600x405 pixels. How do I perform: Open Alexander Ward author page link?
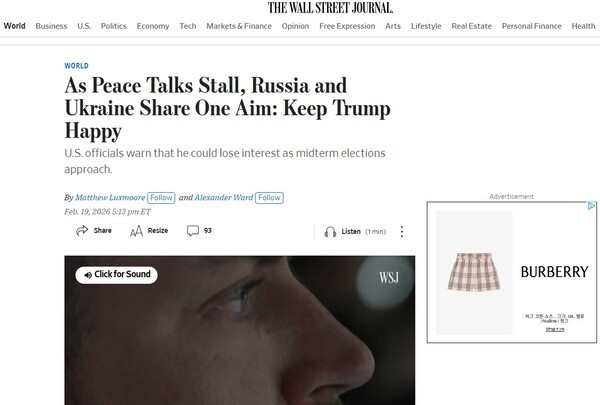[224, 198]
